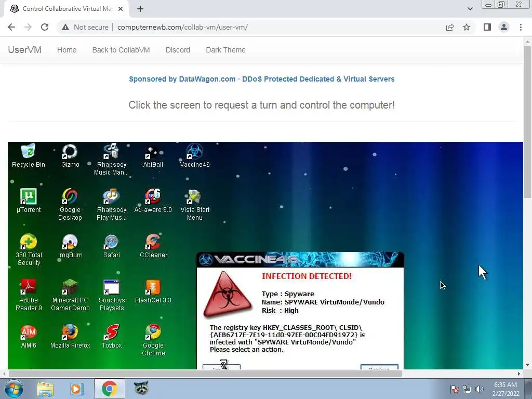Launch the ImgBurn desktop shortcut

[70, 246]
